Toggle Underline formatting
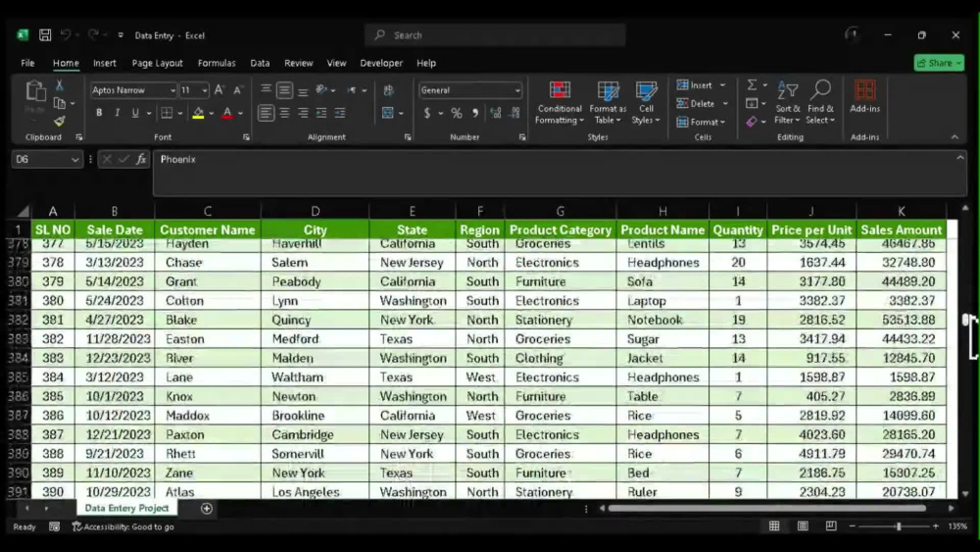Screen dimensions: 980x552 click(x=135, y=113)
